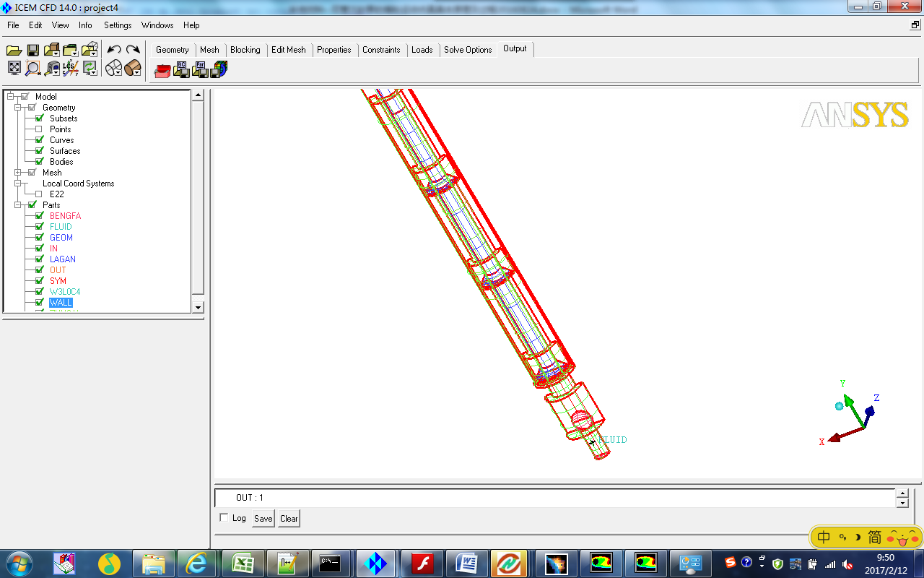This screenshot has width=924, height=578.
Task: Open the measure distance tape tool
Action: [x=51, y=69]
